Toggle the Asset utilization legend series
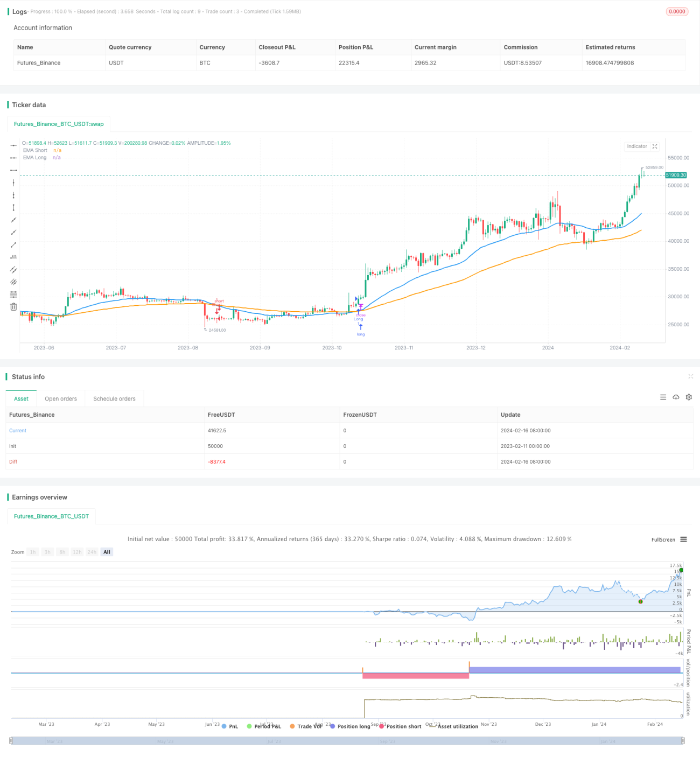The height and width of the screenshot is (757, 700). [x=454, y=726]
